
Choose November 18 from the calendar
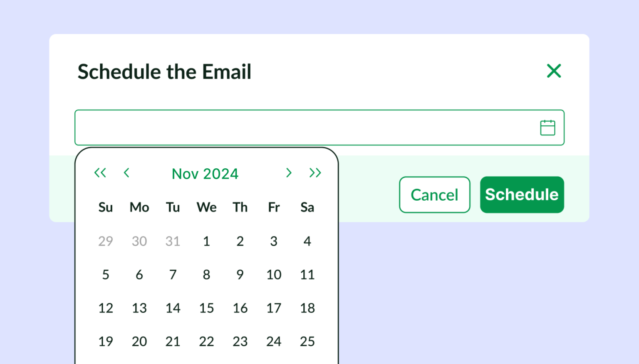(x=307, y=308)
